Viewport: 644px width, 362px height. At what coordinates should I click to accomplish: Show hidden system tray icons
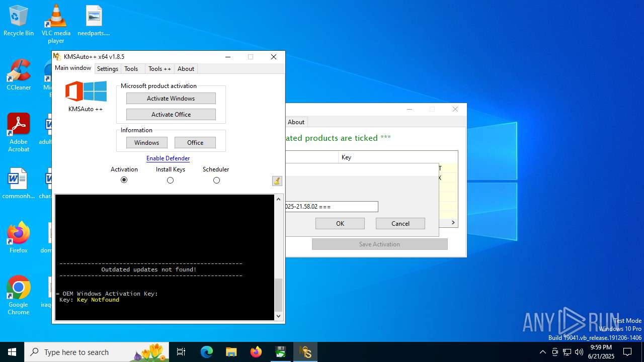coord(542,352)
